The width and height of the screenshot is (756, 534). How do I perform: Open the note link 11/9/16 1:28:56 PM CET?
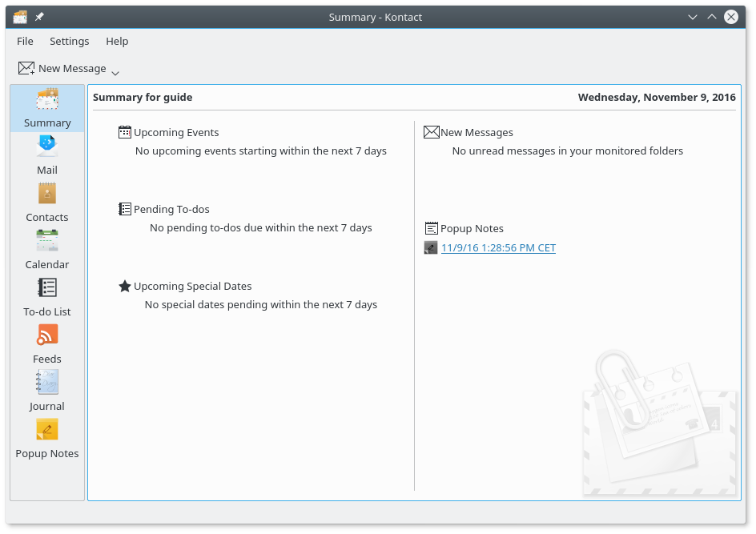pos(499,247)
